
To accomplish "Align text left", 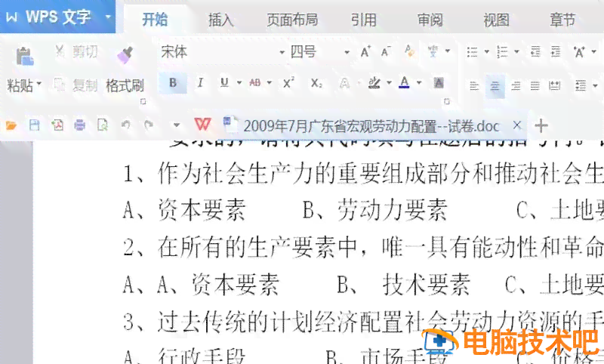I will click(474, 85).
